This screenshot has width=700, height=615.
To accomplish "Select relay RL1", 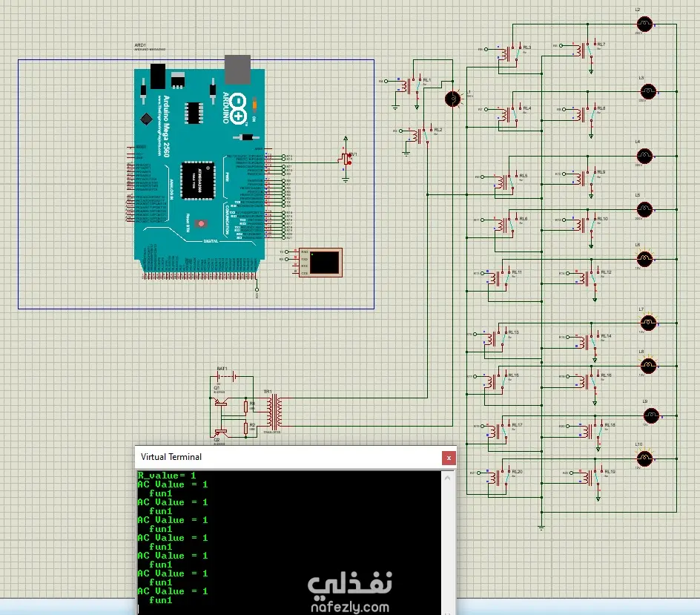I will pos(411,85).
